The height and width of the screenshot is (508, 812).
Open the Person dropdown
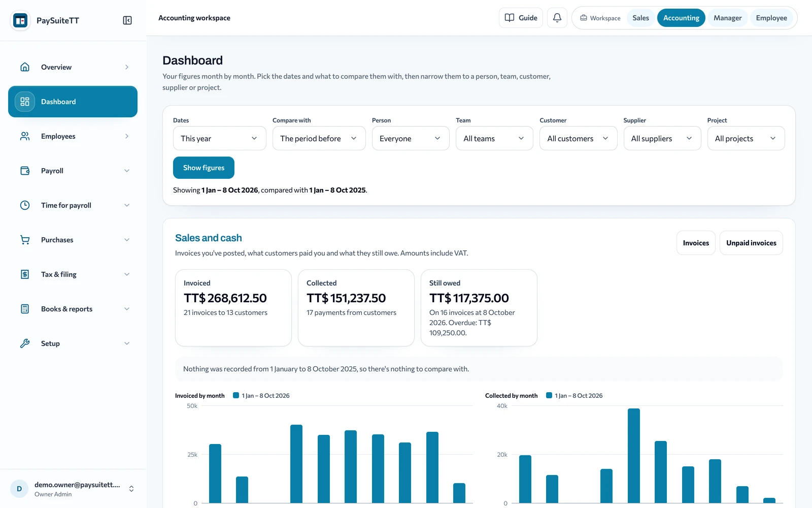pyautogui.click(x=411, y=138)
